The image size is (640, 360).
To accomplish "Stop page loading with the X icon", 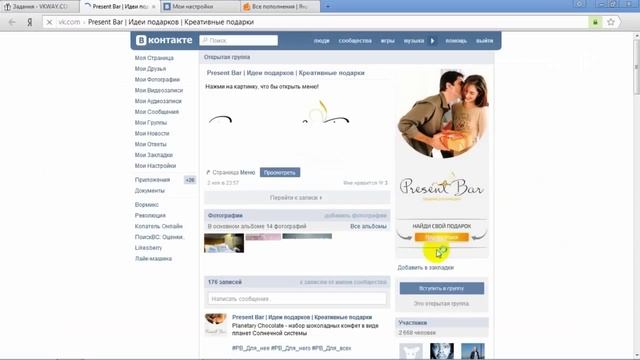I will click(x=49, y=22).
